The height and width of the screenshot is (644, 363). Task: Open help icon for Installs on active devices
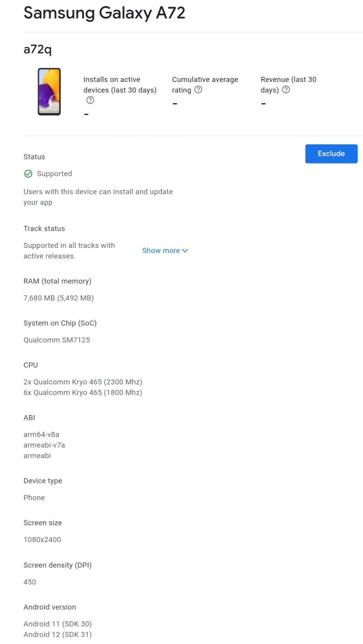pos(90,101)
